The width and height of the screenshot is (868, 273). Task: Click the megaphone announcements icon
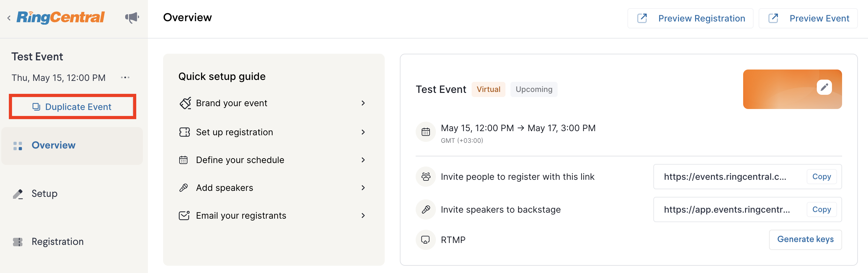tap(132, 17)
